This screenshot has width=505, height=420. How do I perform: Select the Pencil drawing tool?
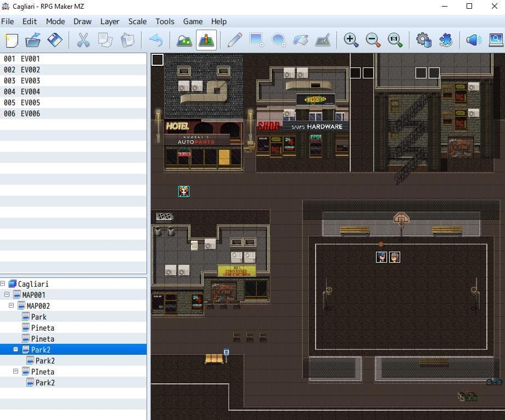pos(235,40)
